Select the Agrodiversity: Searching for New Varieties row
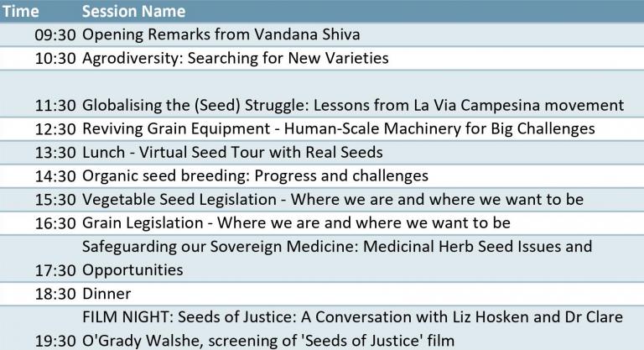Viewport: 644px width, 350px height. point(235,59)
